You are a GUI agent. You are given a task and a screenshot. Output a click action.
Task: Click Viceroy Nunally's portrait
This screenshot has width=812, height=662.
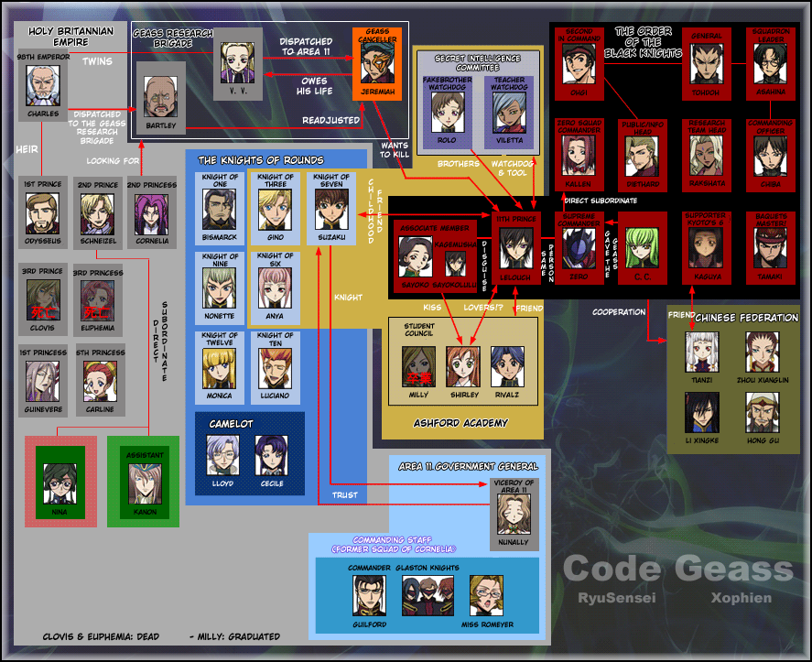click(514, 514)
